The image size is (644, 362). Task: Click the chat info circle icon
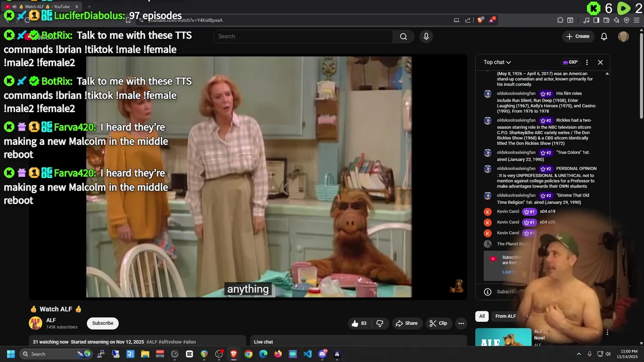pyautogui.click(x=488, y=292)
